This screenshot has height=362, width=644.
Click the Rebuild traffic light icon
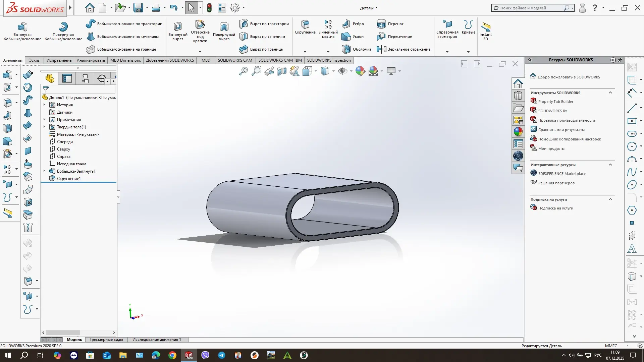click(x=209, y=8)
